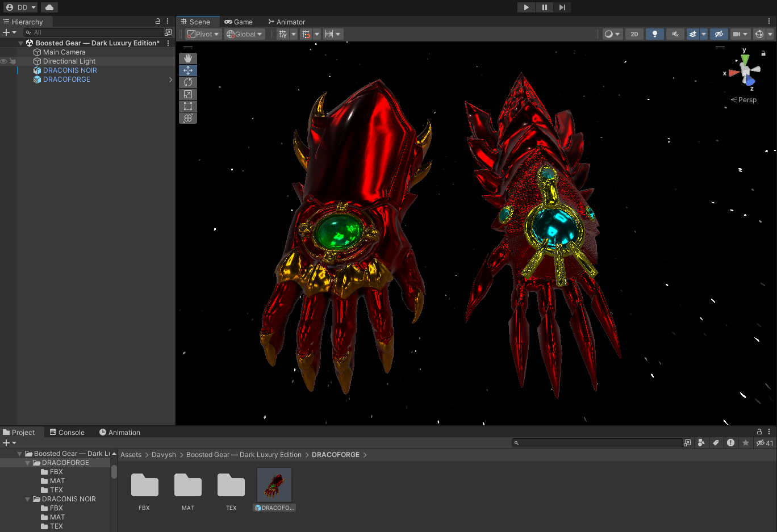Open the Console tab

67,432
